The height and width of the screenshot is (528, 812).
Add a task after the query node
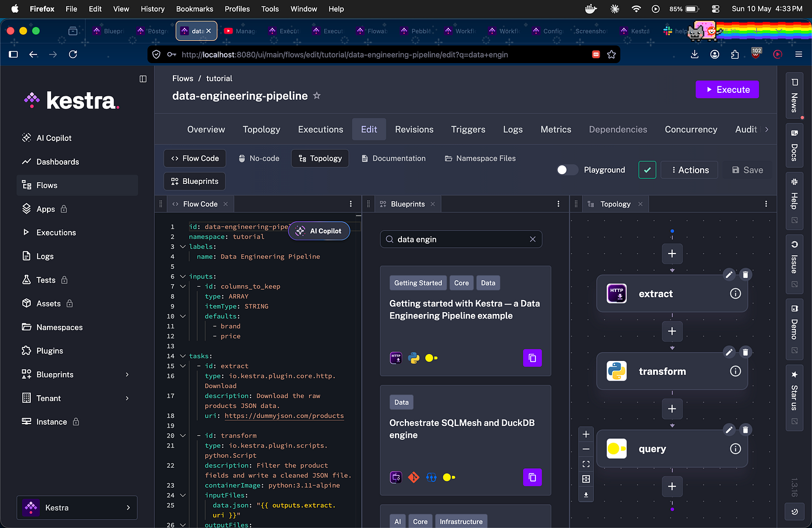pyautogui.click(x=672, y=486)
